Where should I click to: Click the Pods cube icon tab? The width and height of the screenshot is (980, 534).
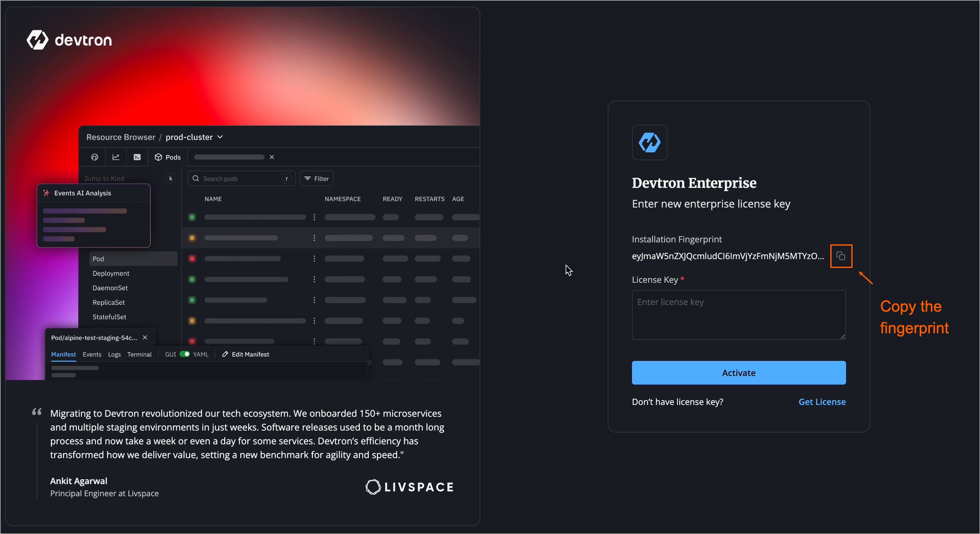(x=158, y=157)
